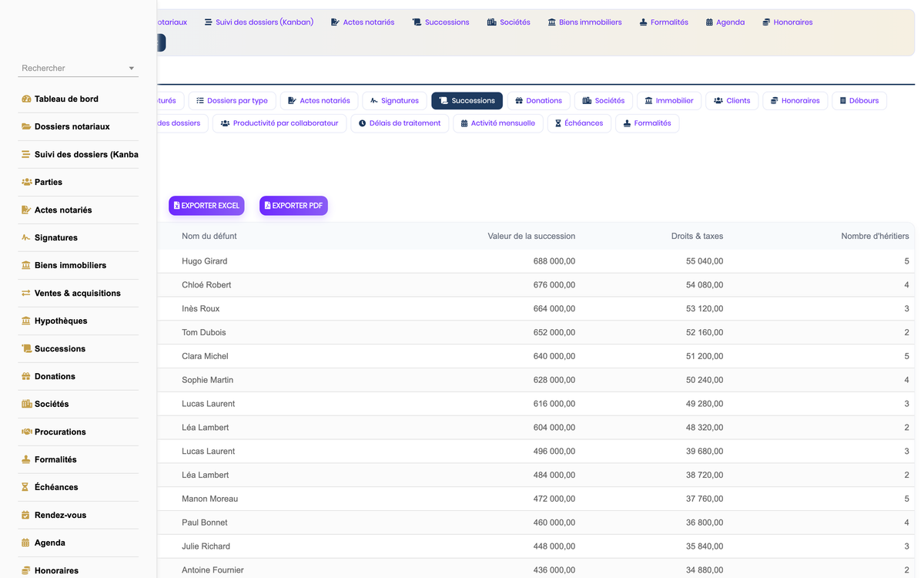Switch to Honoraires report tab

795,101
